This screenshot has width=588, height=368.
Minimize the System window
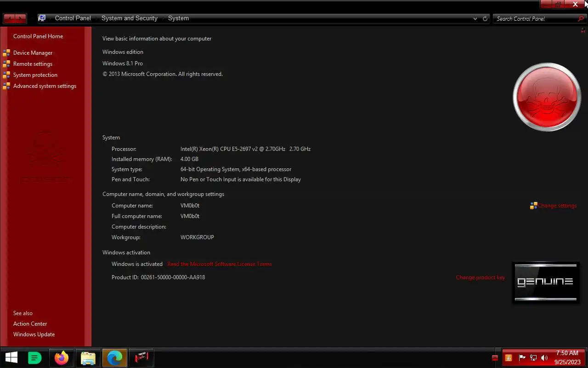tap(545, 5)
